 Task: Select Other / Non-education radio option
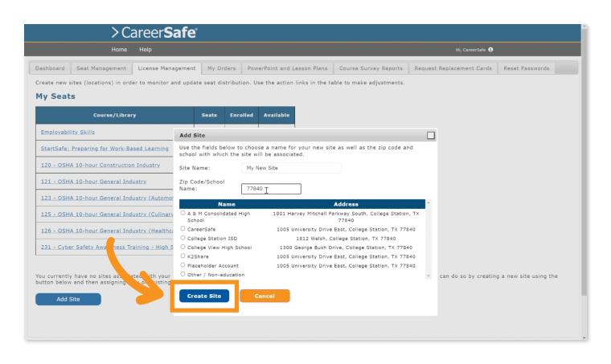point(182,274)
